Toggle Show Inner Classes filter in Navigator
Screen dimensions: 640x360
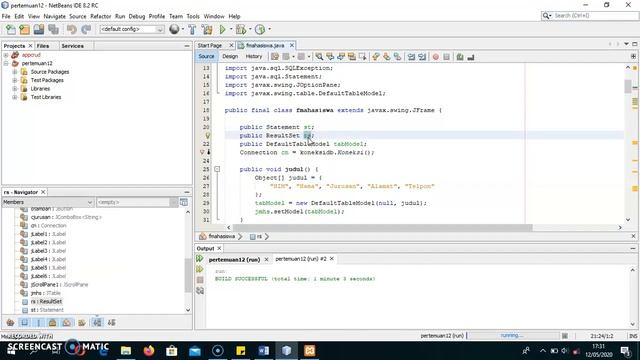coord(67,322)
